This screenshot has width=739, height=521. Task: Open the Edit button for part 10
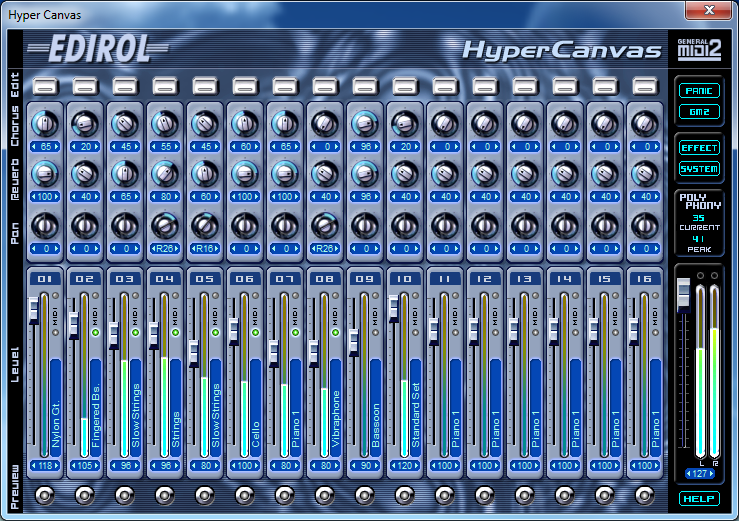coord(405,87)
